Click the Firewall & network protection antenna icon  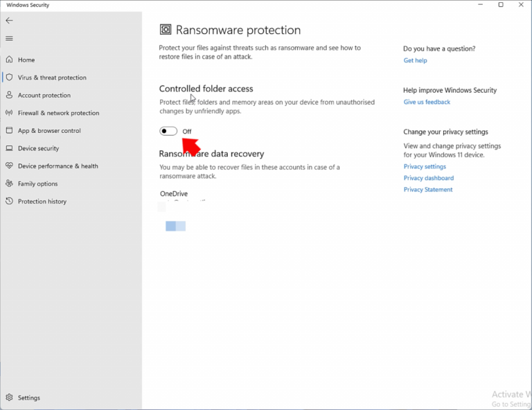pyautogui.click(x=10, y=113)
